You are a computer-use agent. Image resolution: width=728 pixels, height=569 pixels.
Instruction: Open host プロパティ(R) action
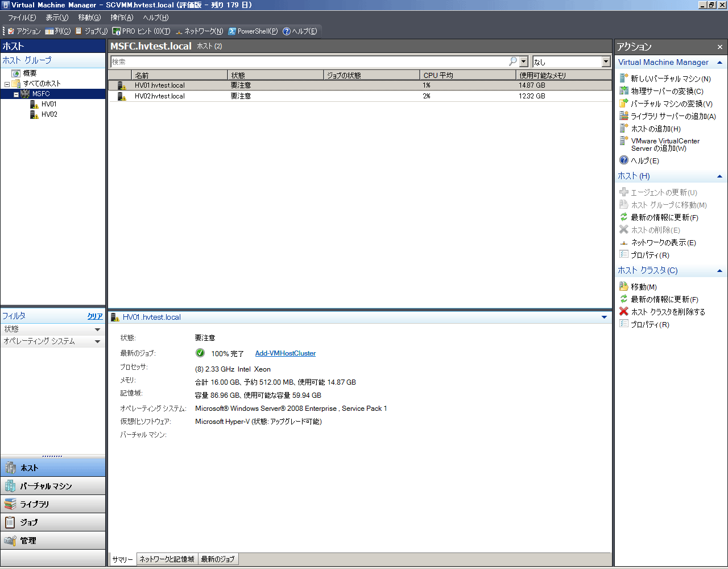644,255
